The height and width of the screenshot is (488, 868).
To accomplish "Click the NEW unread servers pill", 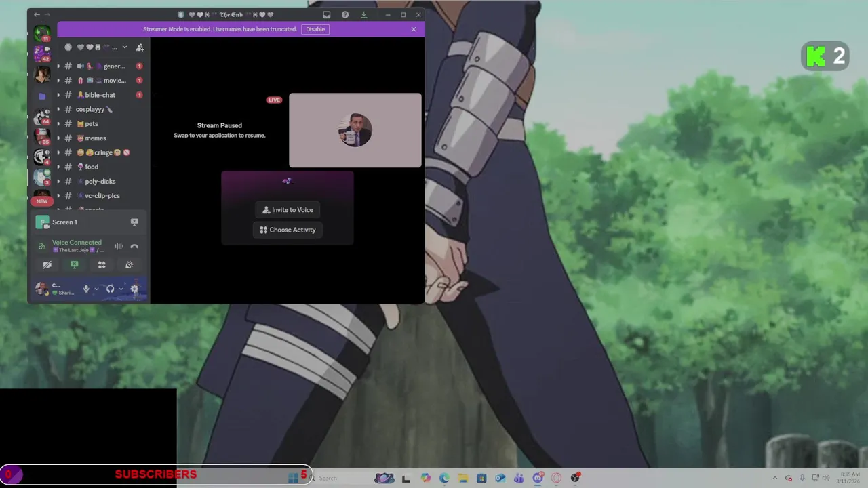I will [42, 201].
